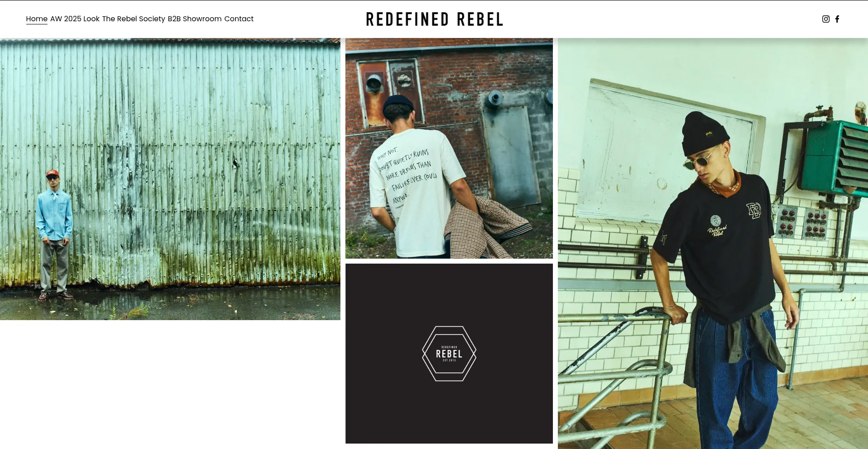This screenshot has height=449, width=868.
Task: Open the AW 2025 Look page
Action: [75, 19]
